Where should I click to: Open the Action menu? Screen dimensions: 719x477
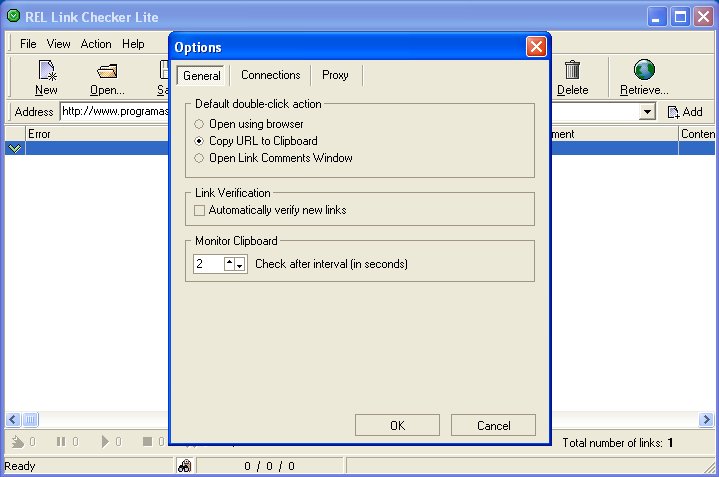coord(96,44)
